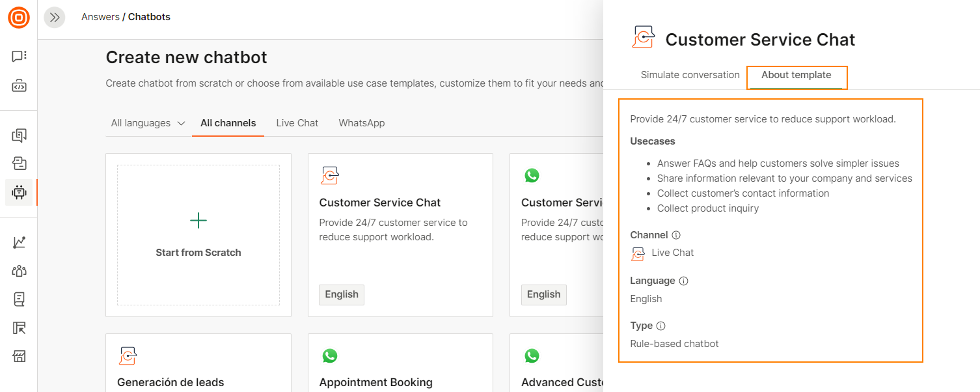Screen dimensions: 980x392
Task: Open the Start from Scratch card
Action: 198,234
